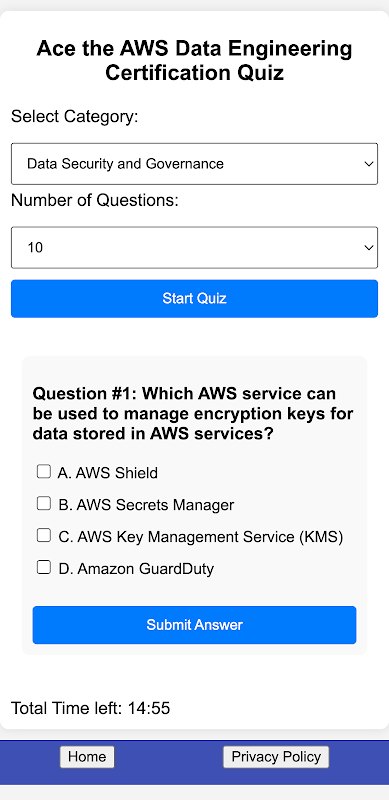The width and height of the screenshot is (389, 800).
Task: Open the Number of Questions dropdown showing 10
Action: 194,247
